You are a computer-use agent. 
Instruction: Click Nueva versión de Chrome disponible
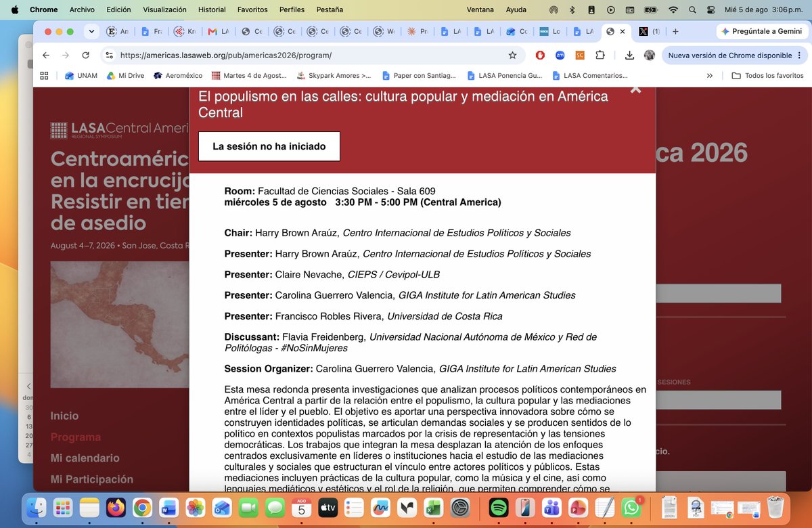click(734, 56)
